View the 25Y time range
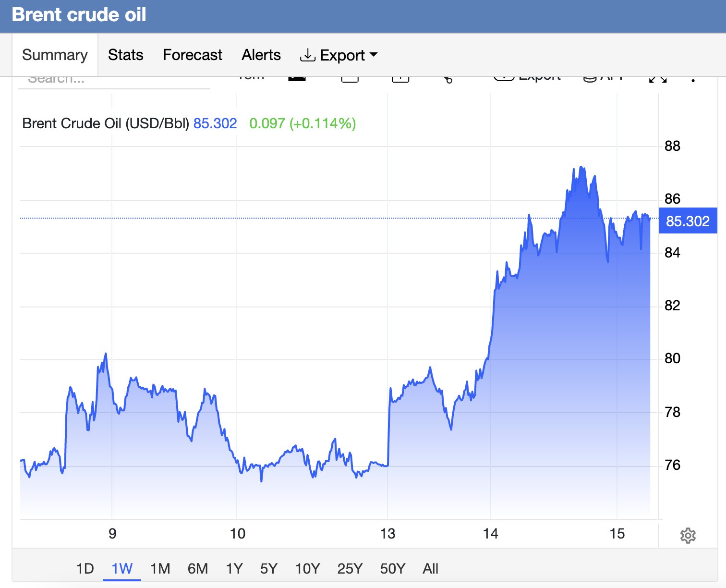 point(350,569)
